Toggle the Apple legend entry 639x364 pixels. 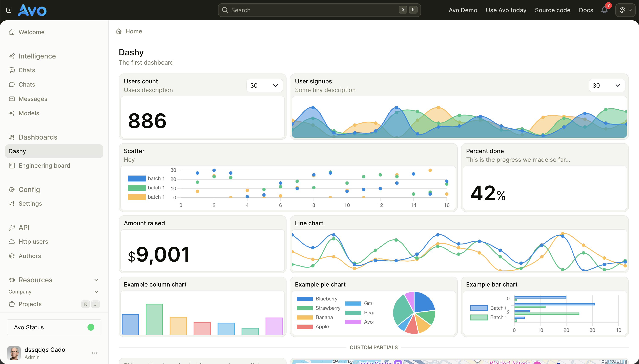[313, 326]
